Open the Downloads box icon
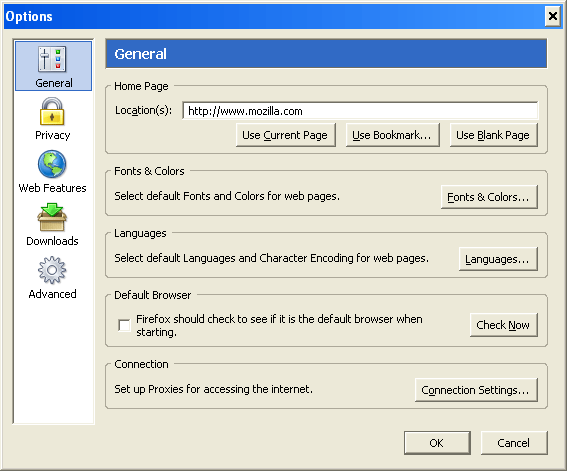Screen dimensions: 567x471 (x=52, y=217)
